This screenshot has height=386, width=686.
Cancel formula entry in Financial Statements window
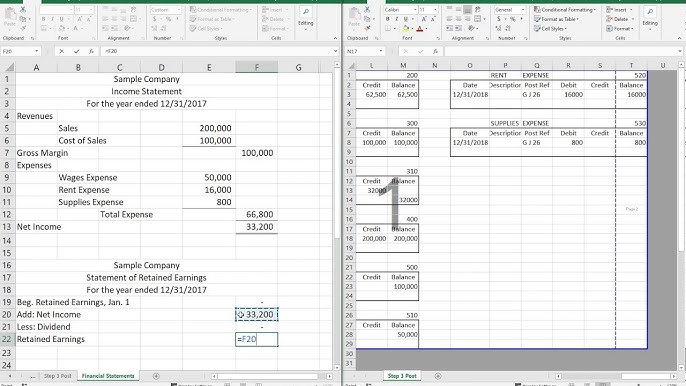[62, 51]
